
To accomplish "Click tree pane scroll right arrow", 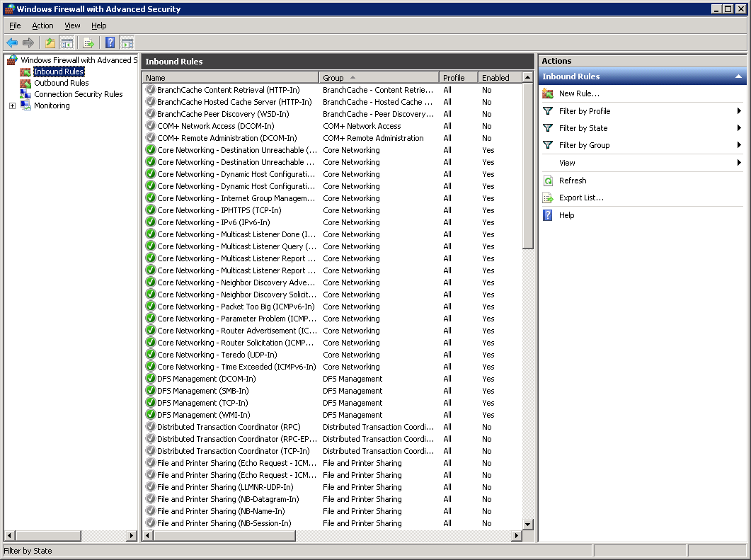I will tap(132, 535).
